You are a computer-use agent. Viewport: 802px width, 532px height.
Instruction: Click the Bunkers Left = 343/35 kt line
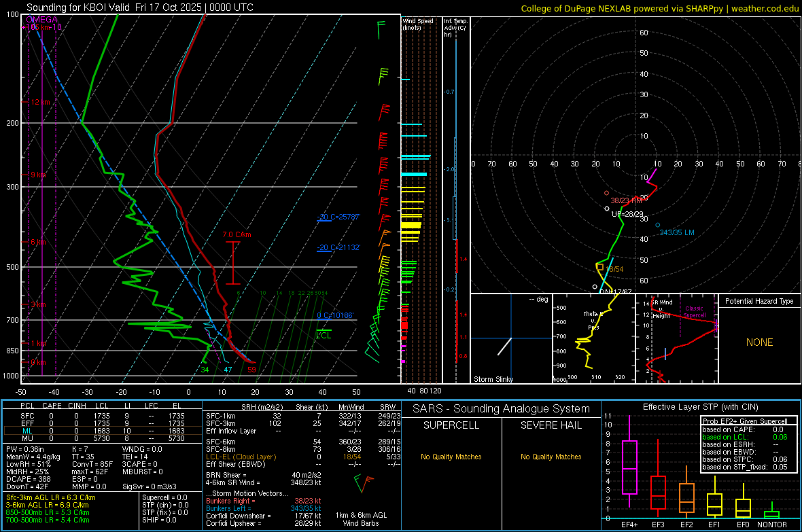264,508
